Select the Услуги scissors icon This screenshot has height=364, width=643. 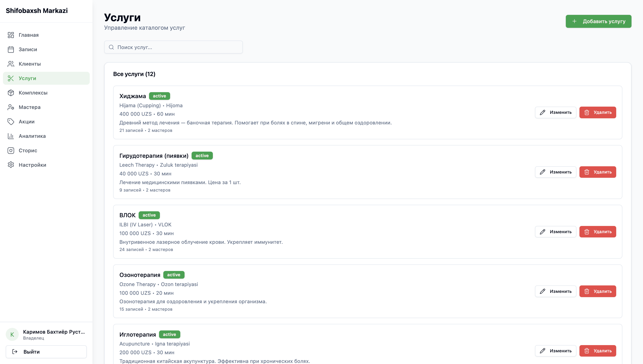click(11, 78)
